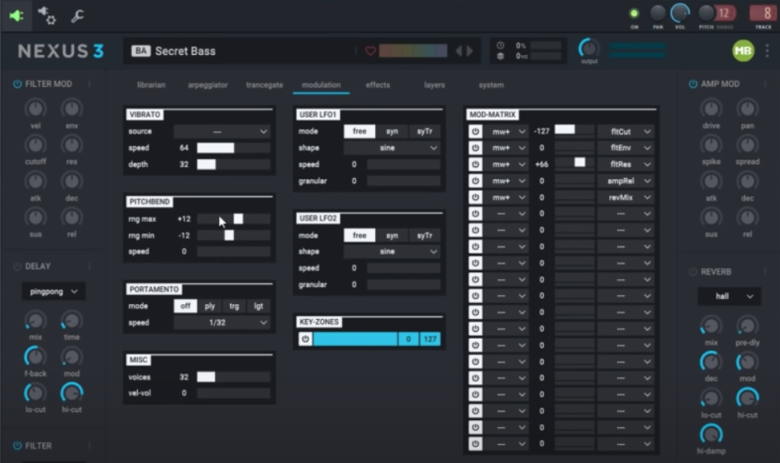Click the output level knob
Viewport: 780px width, 463px height.
click(x=589, y=48)
